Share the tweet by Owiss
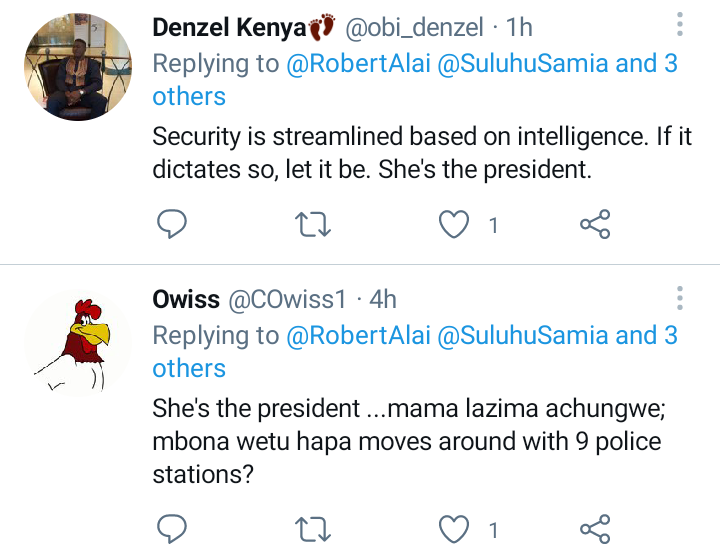The height and width of the screenshot is (557, 720). (595, 529)
